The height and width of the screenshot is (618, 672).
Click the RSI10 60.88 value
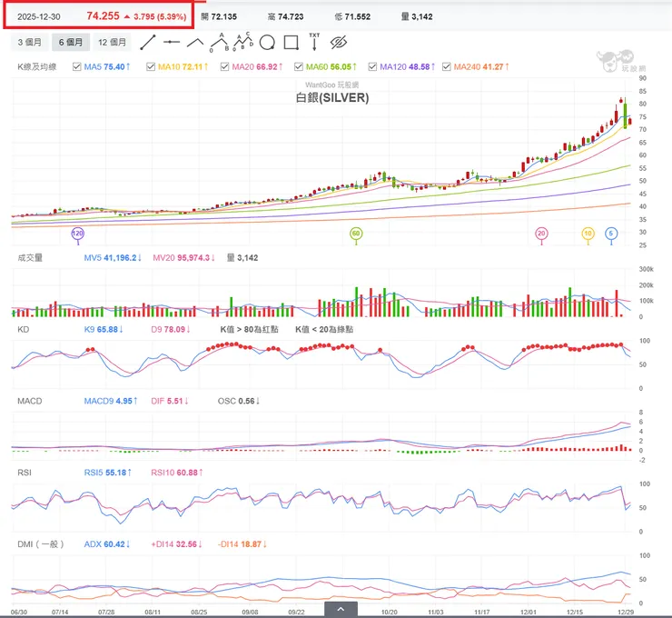177,473
